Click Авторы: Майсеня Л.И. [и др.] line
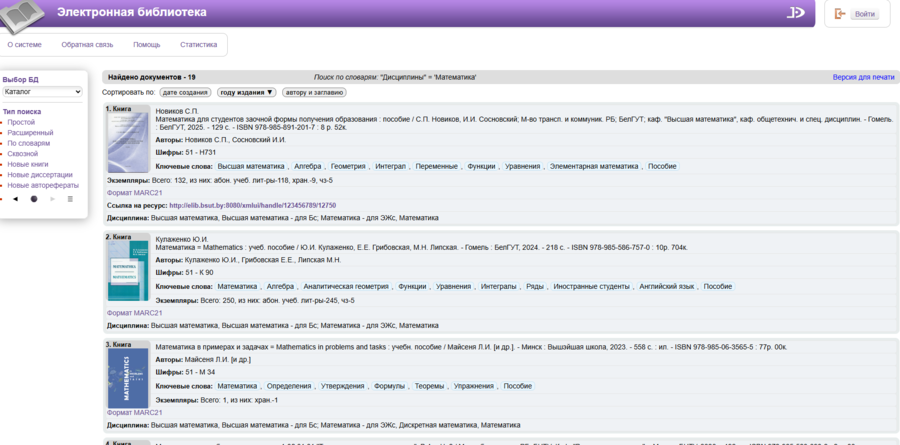This screenshot has height=445, width=900. (x=203, y=359)
